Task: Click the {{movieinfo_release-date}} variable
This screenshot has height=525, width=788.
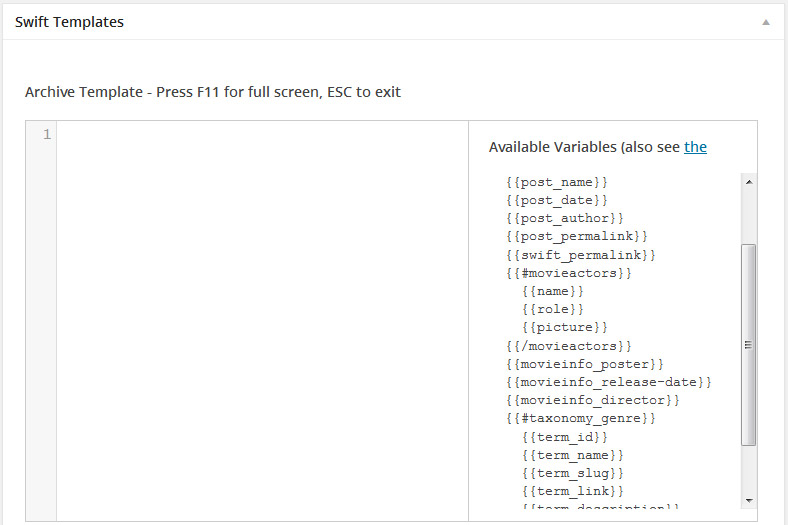Action: pyautogui.click(x=609, y=382)
